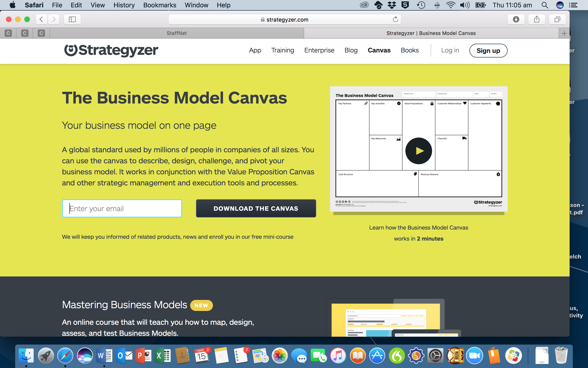Click the Sign up button

[x=488, y=50]
